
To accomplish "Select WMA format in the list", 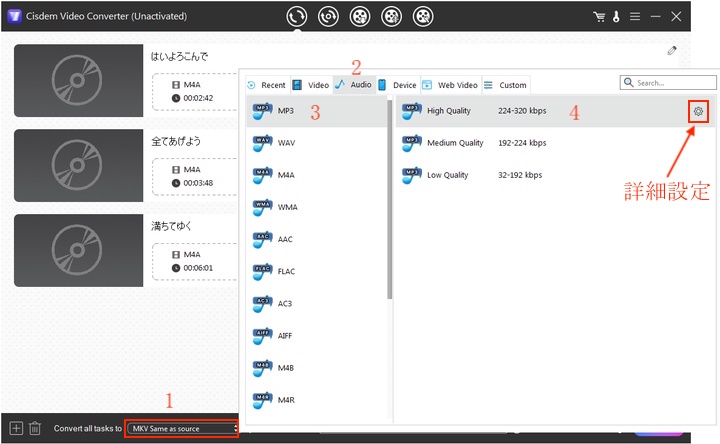I will pyautogui.click(x=317, y=207).
